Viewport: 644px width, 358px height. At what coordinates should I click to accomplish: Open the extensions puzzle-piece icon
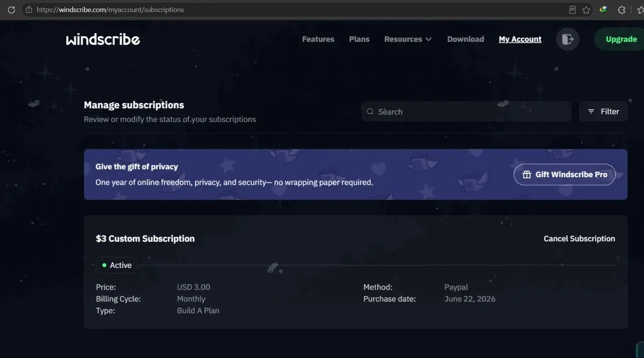(622, 10)
